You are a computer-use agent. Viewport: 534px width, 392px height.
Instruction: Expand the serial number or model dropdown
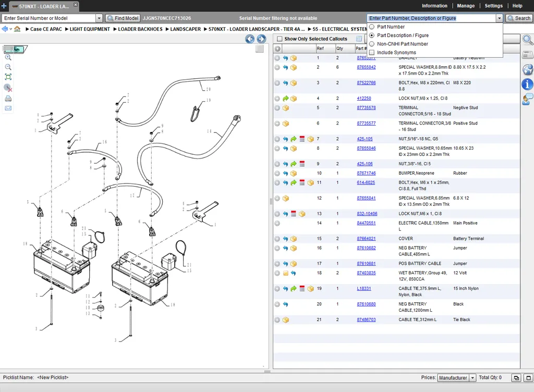point(99,18)
